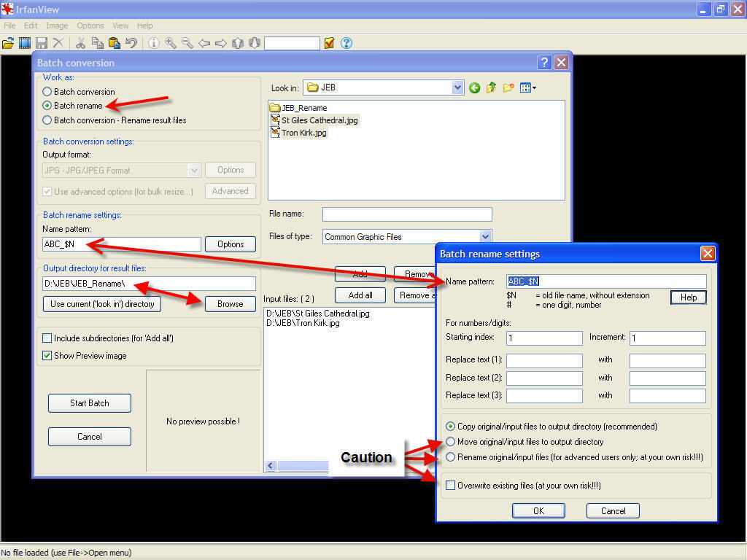
Task: Open the Files of type dropdown
Action: pyautogui.click(x=485, y=237)
